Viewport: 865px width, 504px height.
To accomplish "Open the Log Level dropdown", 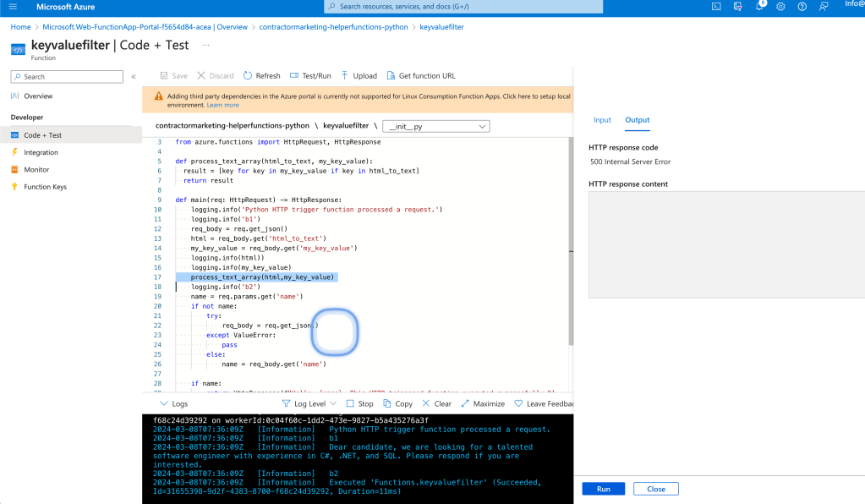I will pos(309,403).
